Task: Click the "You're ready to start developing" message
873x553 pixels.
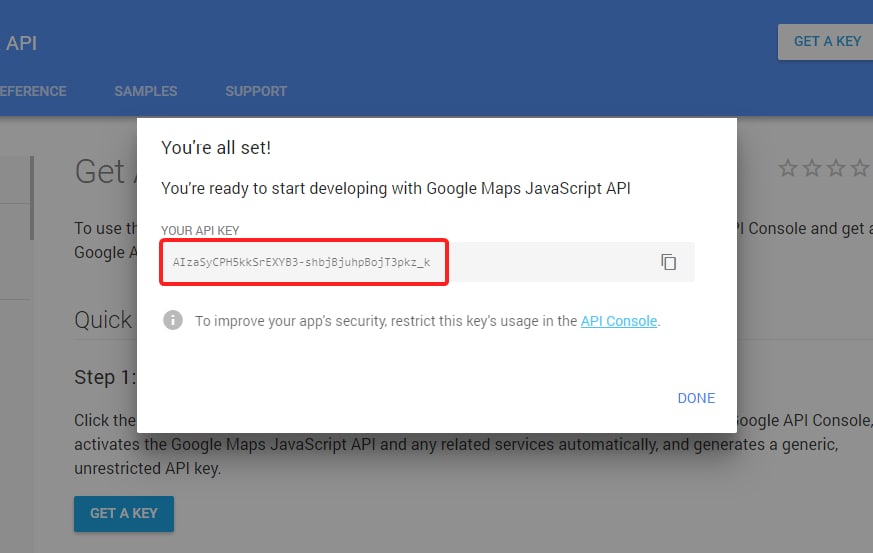Action: [x=395, y=188]
